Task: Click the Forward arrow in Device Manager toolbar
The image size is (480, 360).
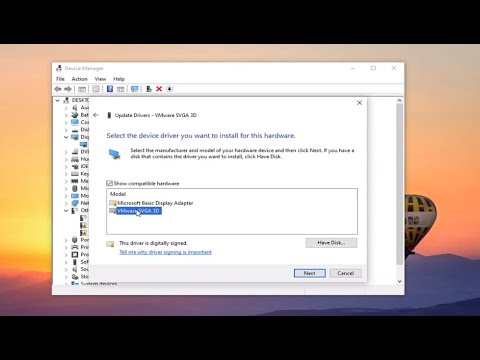Action: (68, 89)
